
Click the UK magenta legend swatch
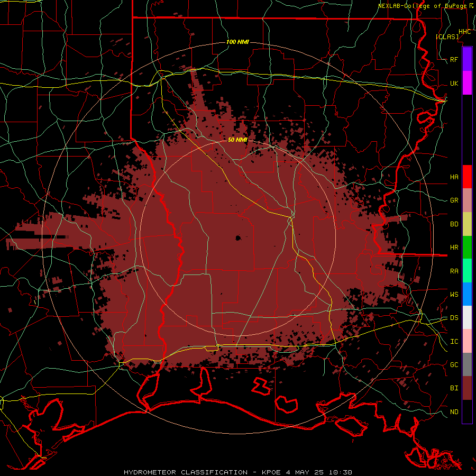tap(467, 83)
